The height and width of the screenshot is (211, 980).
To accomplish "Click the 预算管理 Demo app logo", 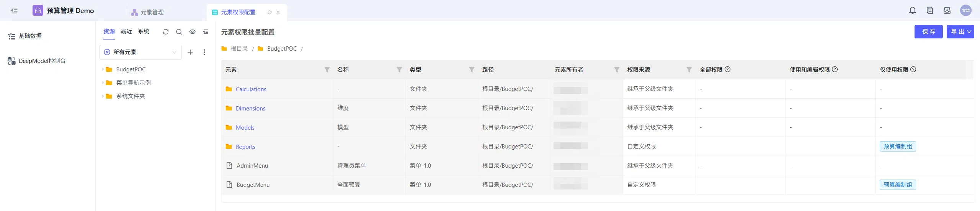I will pos(38,10).
